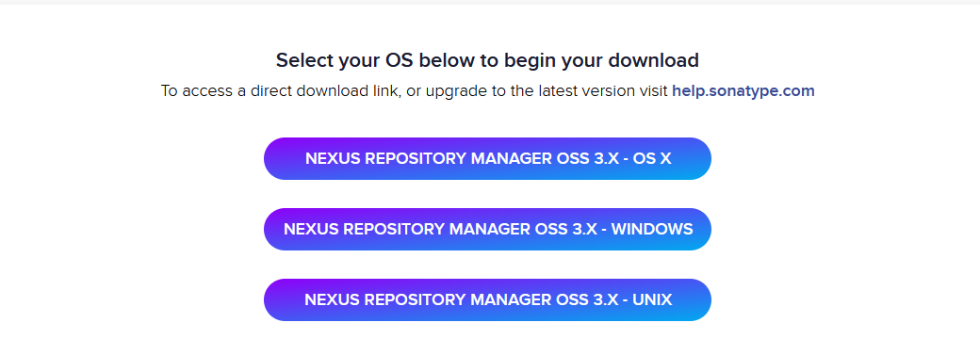The height and width of the screenshot is (355, 980).
Task: Click the Nexus Repository Manager OS X button
Action: (x=487, y=159)
